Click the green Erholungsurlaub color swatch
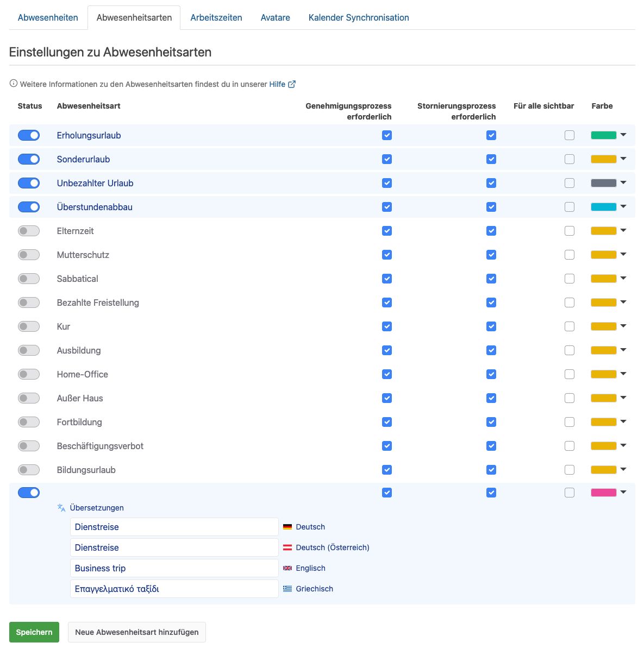Image resolution: width=644 pixels, height=649 pixels. (603, 135)
